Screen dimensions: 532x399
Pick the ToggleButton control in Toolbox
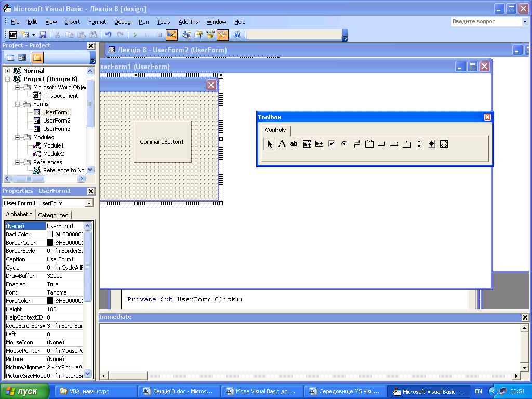point(356,144)
